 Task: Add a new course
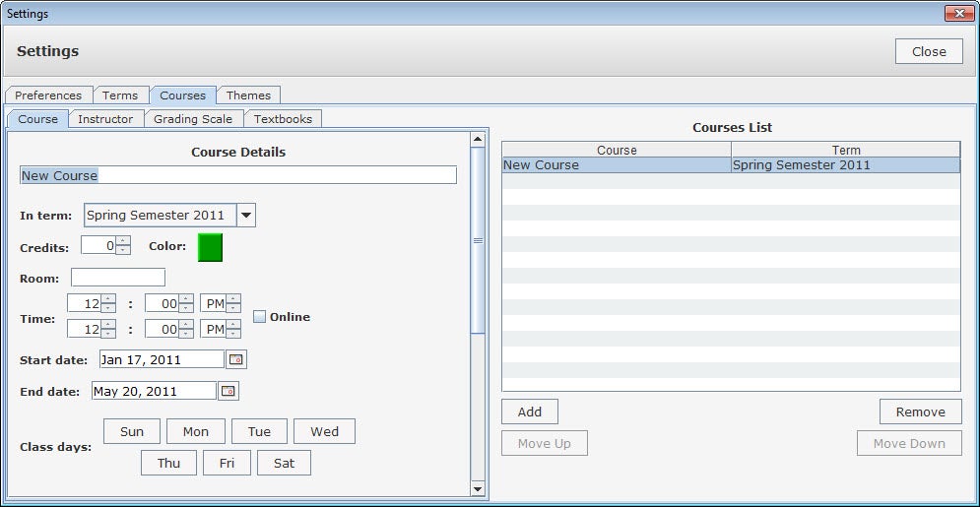click(x=529, y=412)
